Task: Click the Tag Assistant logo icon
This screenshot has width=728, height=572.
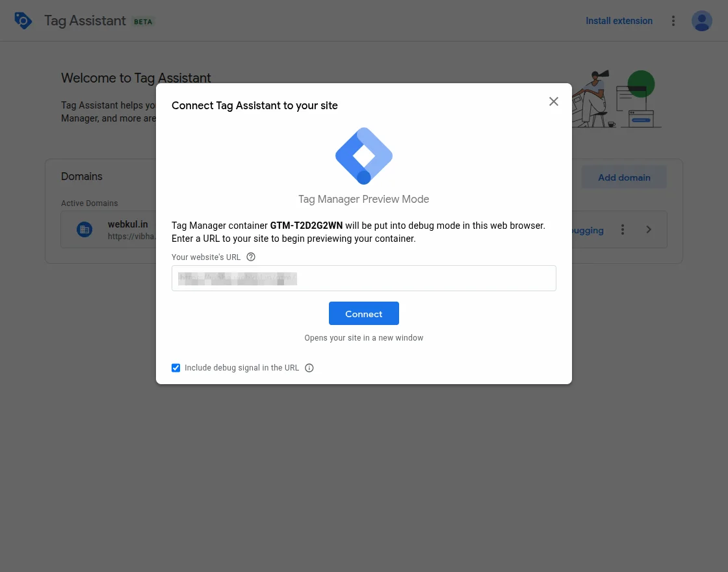Action: point(23,20)
